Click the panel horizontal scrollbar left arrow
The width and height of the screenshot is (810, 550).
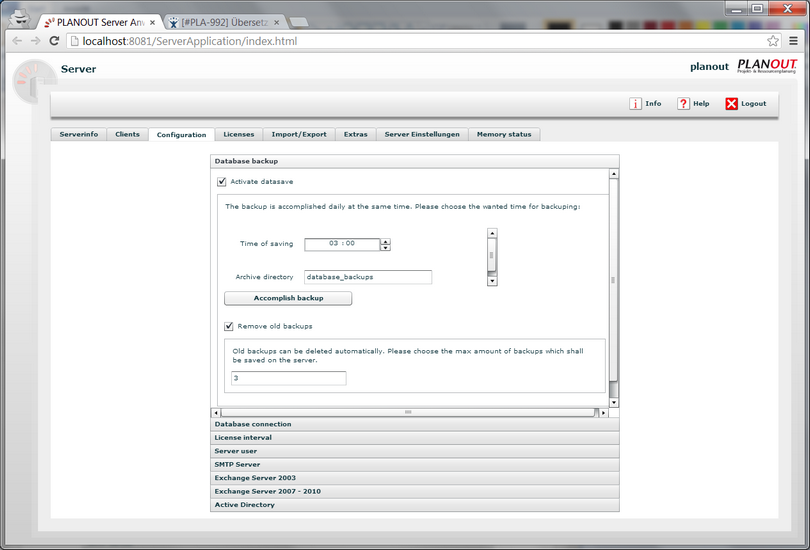[x=216, y=413]
